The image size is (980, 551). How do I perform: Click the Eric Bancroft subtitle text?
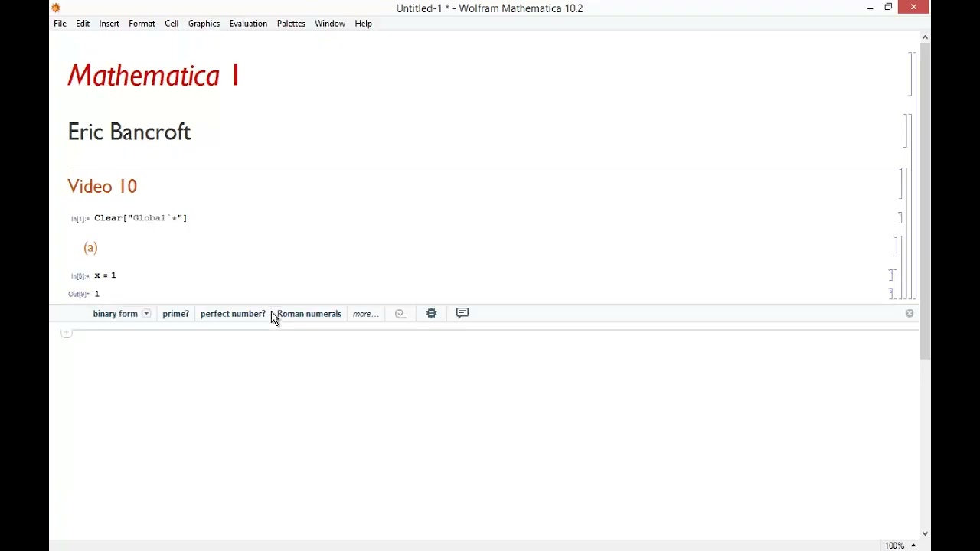[x=129, y=132]
